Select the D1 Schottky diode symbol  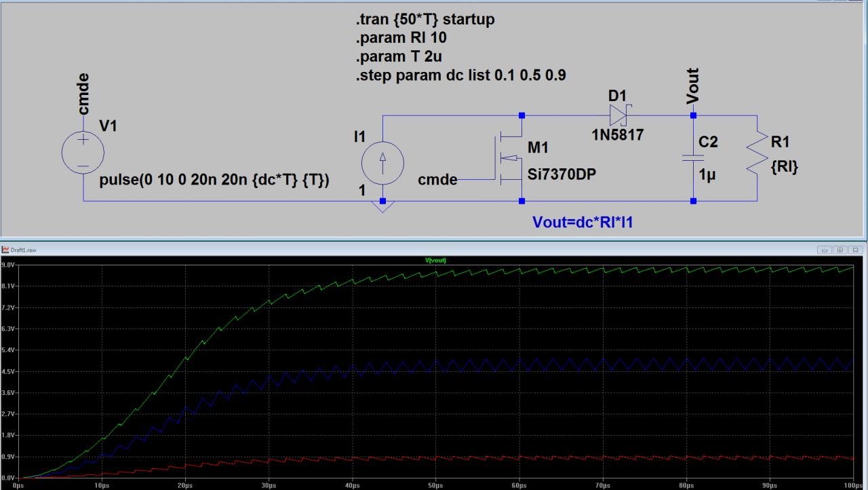click(x=620, y=115)
